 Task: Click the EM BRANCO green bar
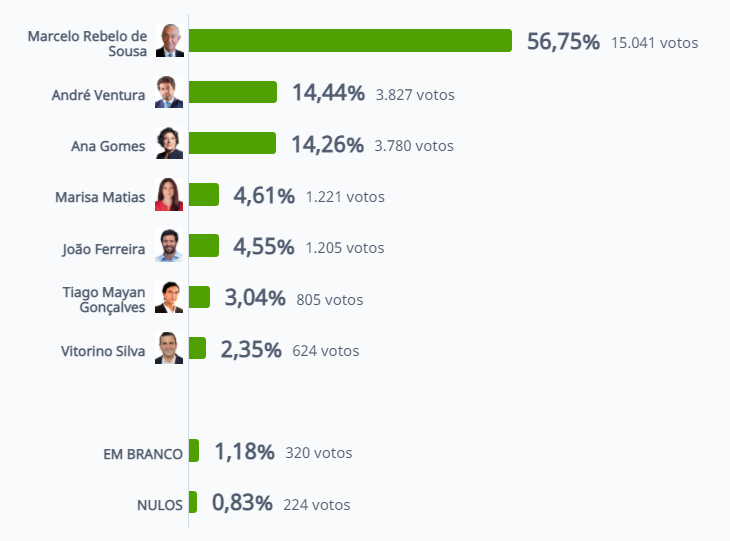pos(194,450)
